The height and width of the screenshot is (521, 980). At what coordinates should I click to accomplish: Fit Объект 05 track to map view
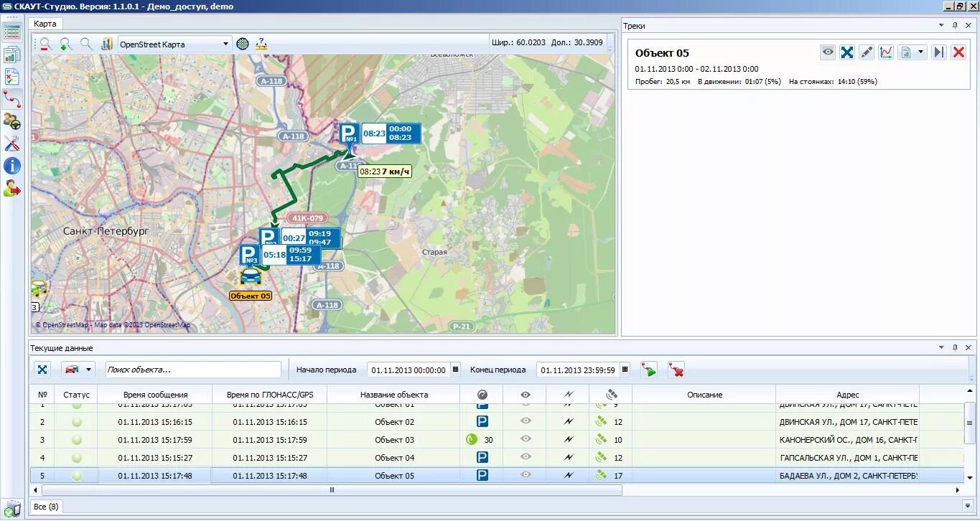847,52
